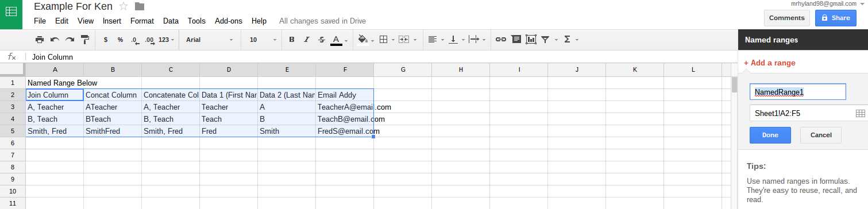Select the Named Range Below cell
This screenshot has width=868, height=209.
point(55,83)
